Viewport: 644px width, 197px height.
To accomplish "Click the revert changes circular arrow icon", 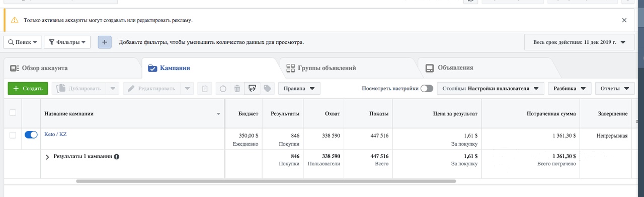I will pos(223,89).
